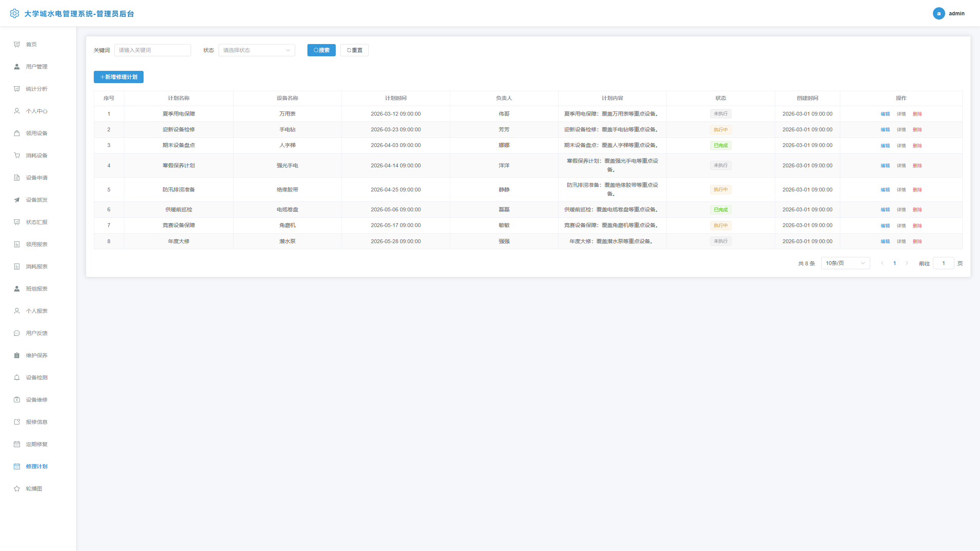
Task: Click the 用户反馈 chat icon
Action: click(x=17, y=333)
